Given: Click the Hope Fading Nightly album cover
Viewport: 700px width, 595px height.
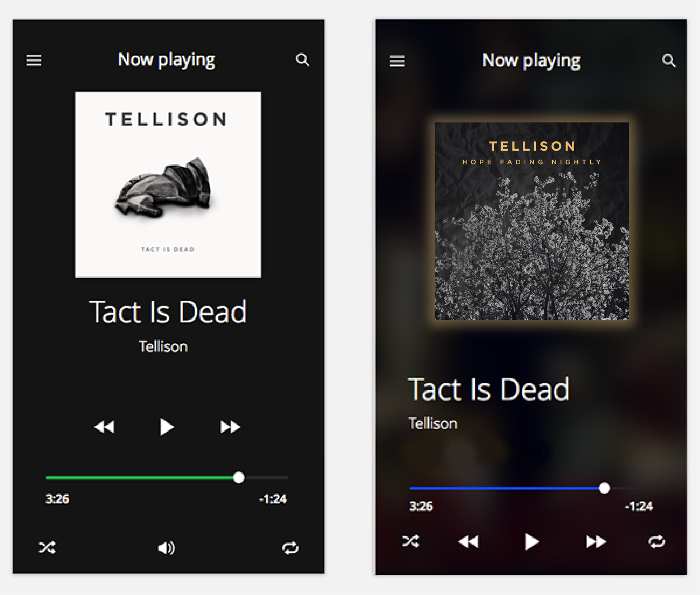Looking at the screenshot, I should click(x=531, y=221).
